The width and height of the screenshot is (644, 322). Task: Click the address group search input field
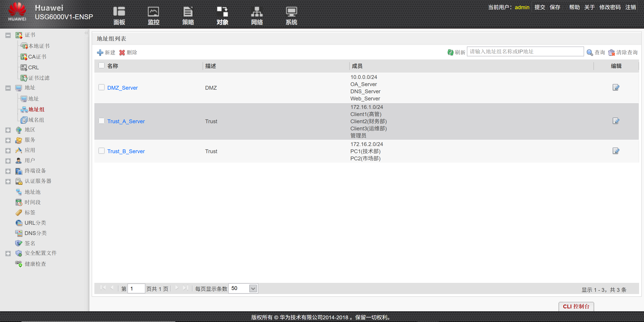click(525, 52)
